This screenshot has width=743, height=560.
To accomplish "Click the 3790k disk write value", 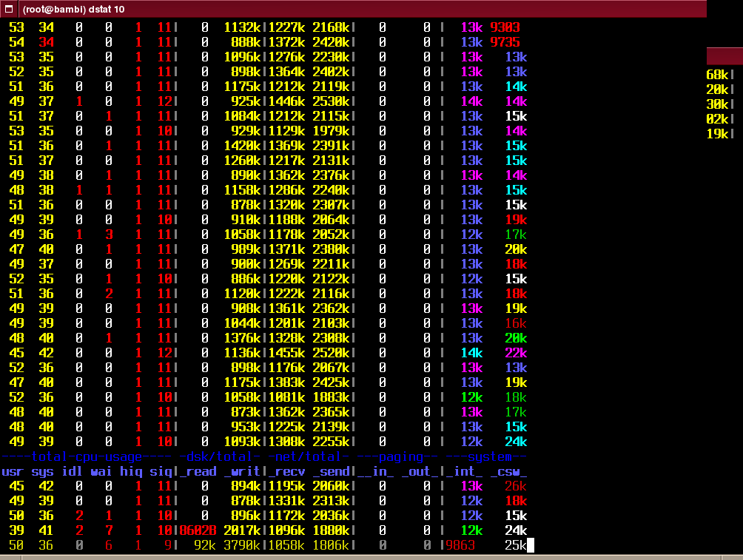I will (x=241, y=545).
